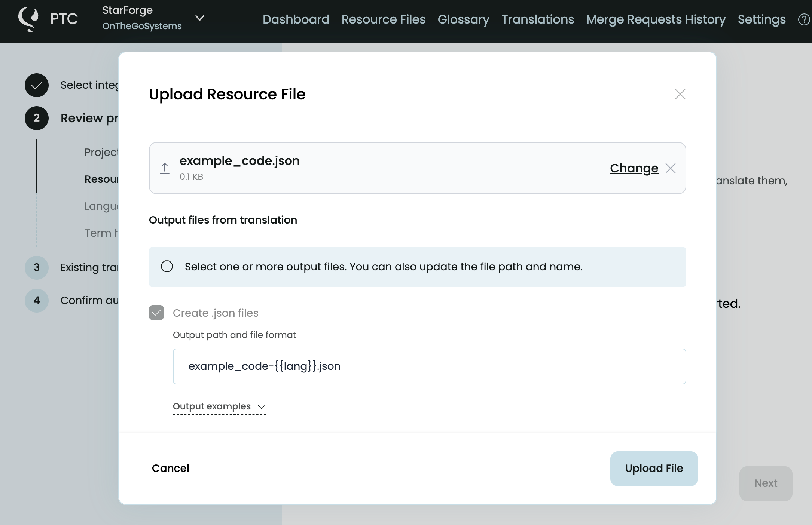
Task: Click the step 4 circle indicator
Action: click(37, 300)
